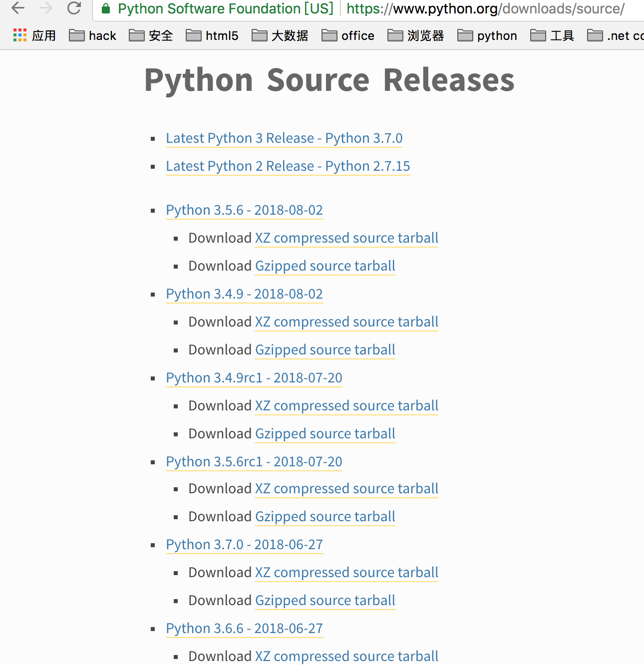
Task: Reload the page with refresh icon
Action: [74, 8]
